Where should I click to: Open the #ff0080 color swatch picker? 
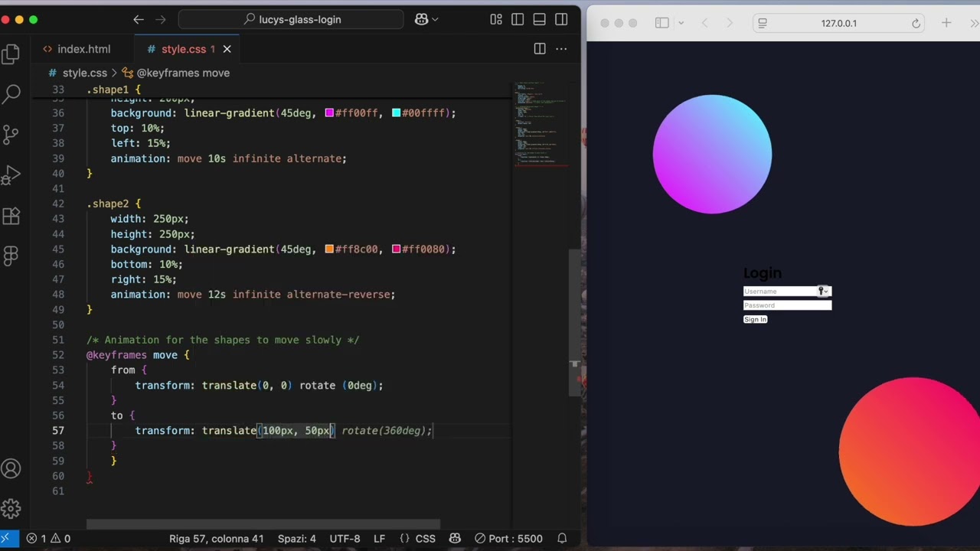pos(396,249)
